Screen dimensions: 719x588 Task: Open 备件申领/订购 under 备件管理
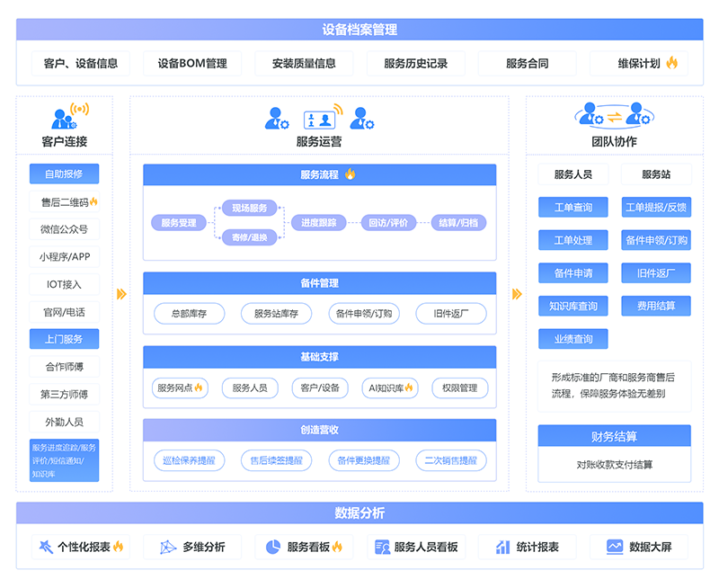click(x=364, y=314)
